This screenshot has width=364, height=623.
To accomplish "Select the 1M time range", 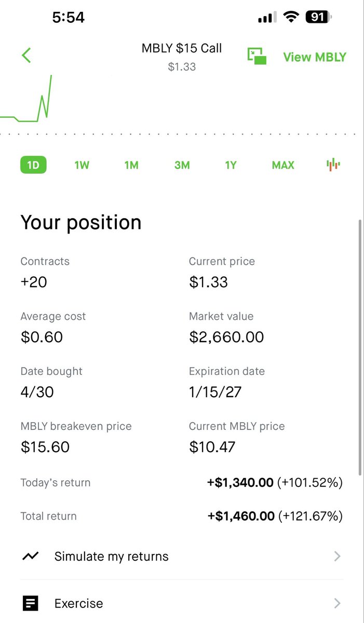I will (131, 165).
